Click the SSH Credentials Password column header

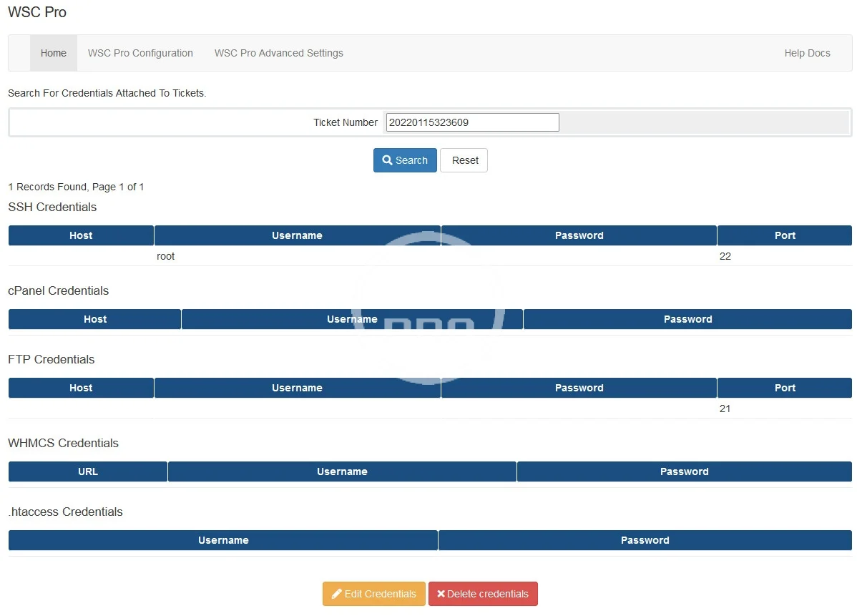coord(579,235)
